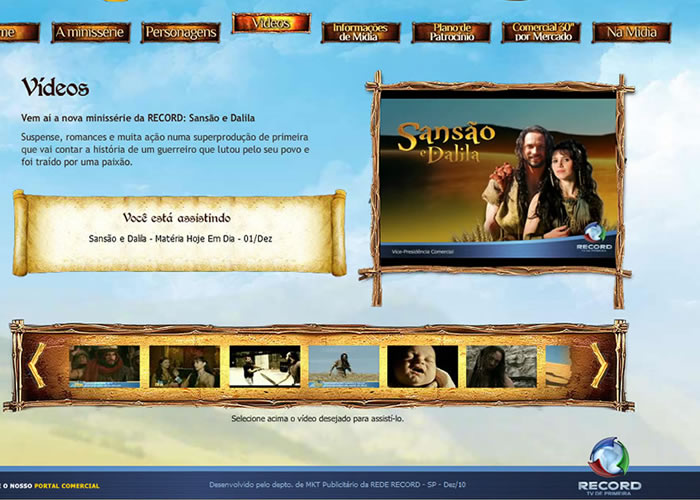Open the A minissérie menu tab
Image resolution: width=700 pixels, height=500 pixels.
(91, 33)
